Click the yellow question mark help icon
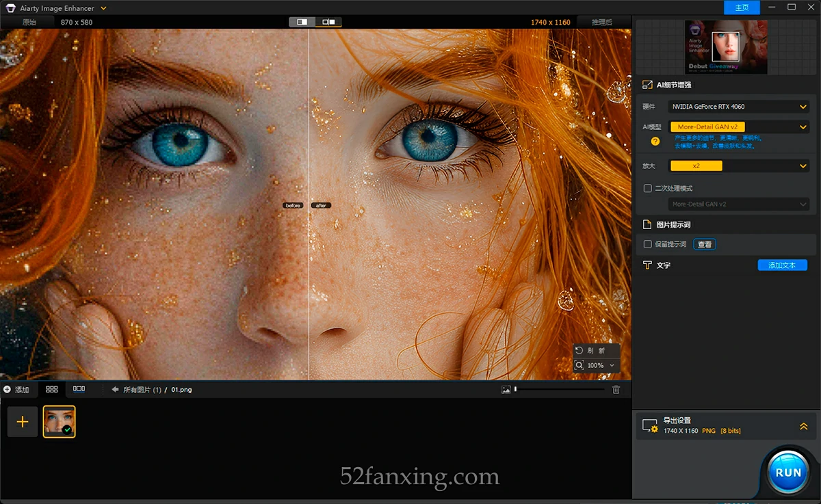 655,142
